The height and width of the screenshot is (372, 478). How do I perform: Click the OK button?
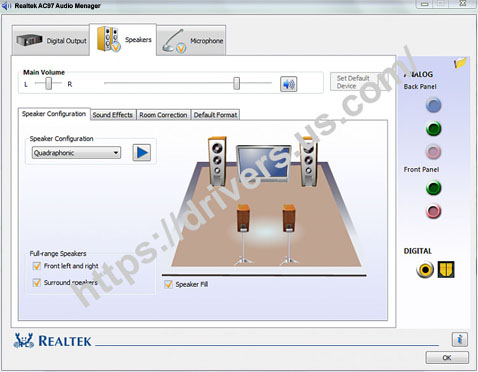pos(447,358)
